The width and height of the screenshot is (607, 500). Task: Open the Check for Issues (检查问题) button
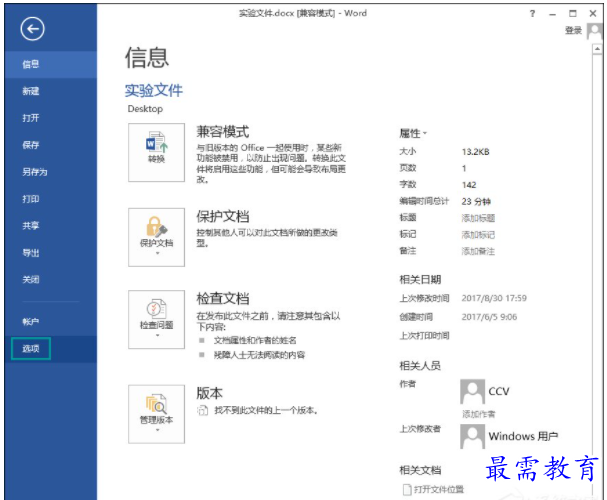(156, 319)
